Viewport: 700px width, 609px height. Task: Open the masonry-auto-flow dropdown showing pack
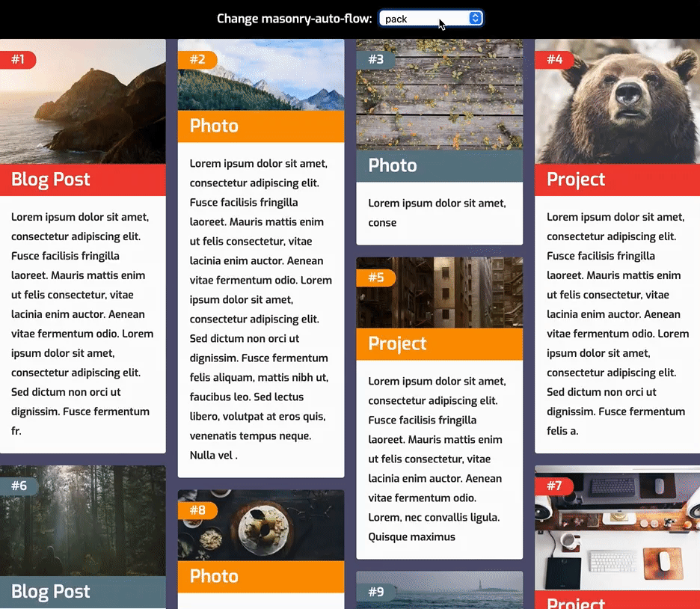(431, 18)
